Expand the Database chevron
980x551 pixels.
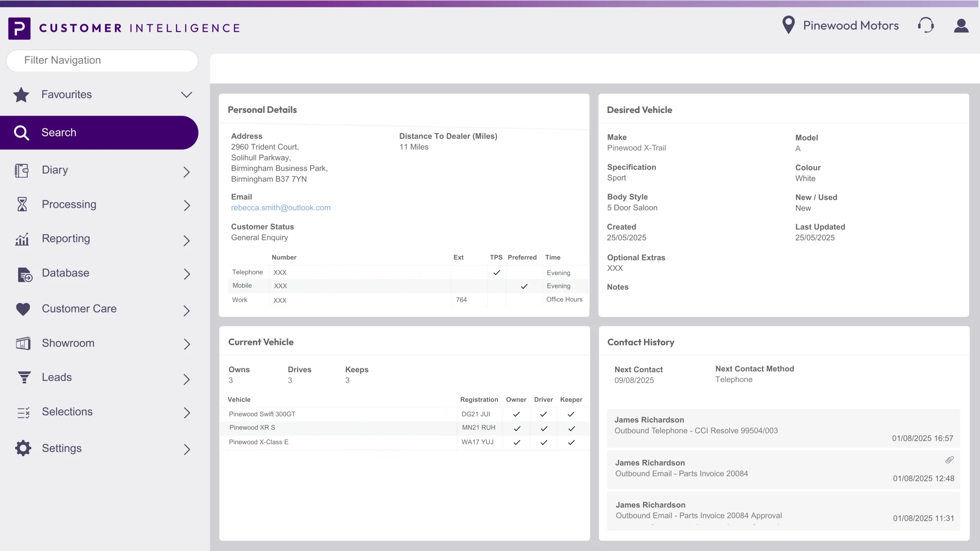coord(186,274)
